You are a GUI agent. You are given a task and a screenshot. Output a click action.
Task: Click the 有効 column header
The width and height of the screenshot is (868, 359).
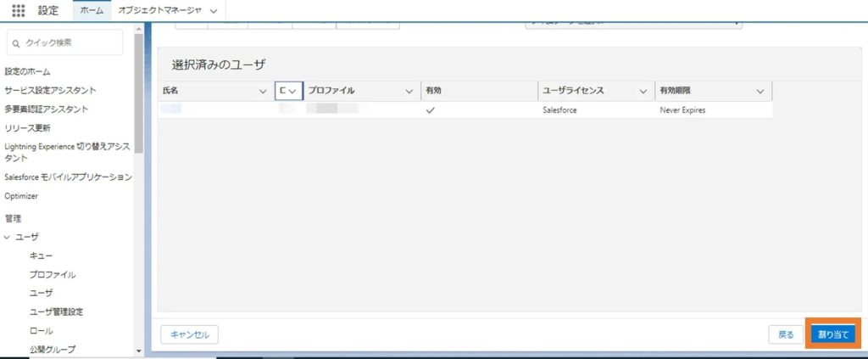(x=480, y=91)
